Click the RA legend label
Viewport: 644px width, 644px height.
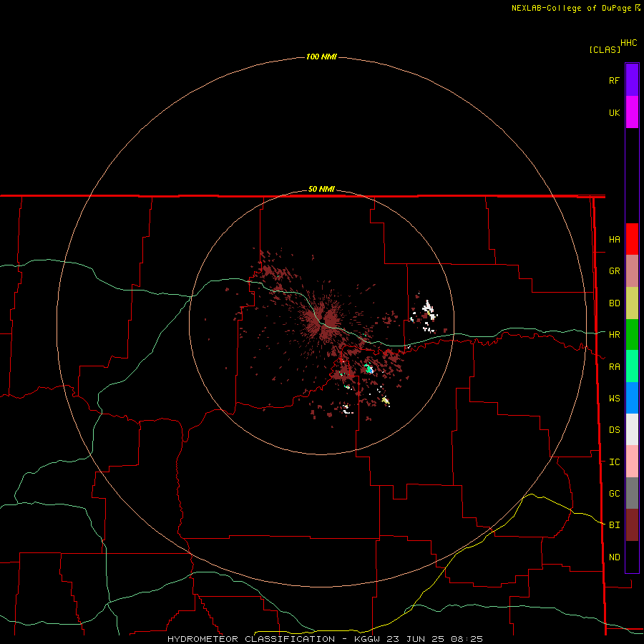tap(614, 367)
